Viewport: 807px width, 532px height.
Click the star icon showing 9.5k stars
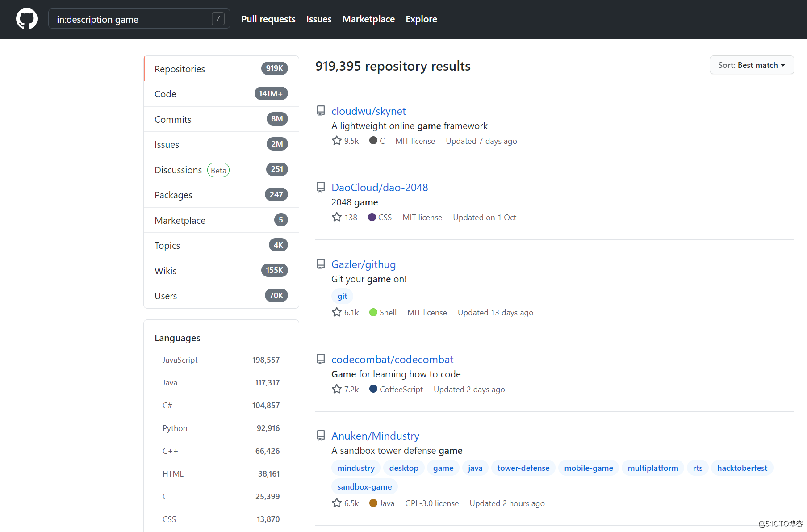point(337,141)
